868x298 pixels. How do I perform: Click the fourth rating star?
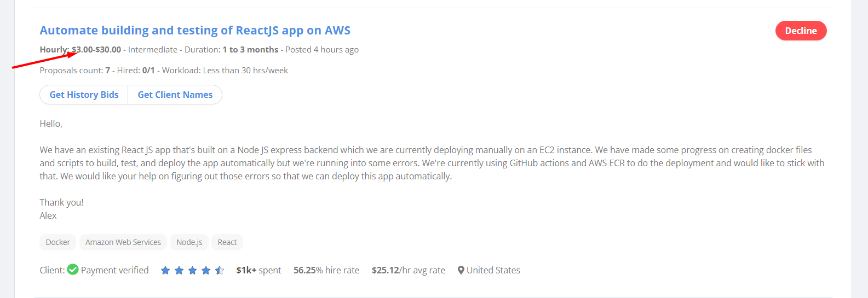click(x=206, y=270)
